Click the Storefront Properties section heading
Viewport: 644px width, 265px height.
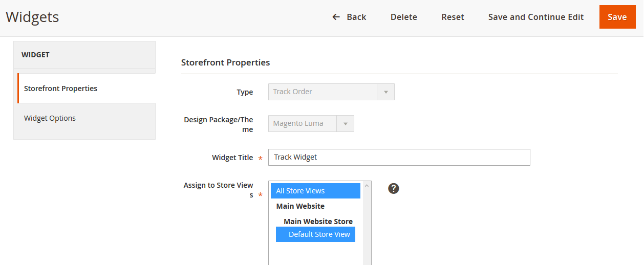[225, 62]
